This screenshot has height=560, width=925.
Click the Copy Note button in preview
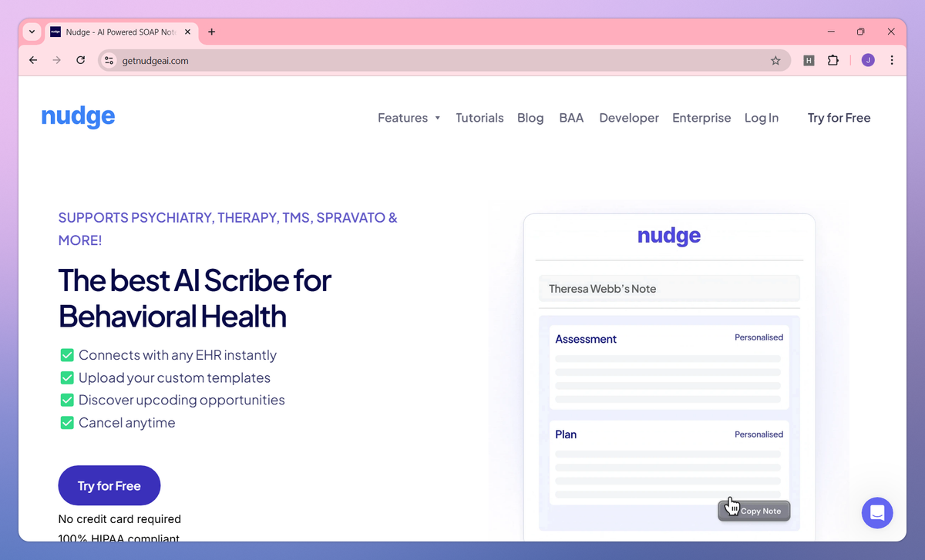pos(754,511)
